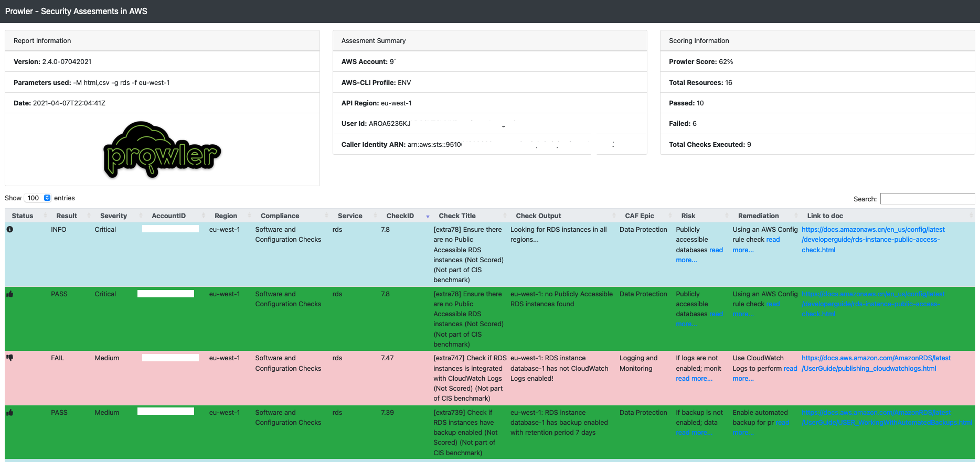Viewport: 980px width, 462px height.
Task: Open USER_WorkingWithAutomatedBackups doc link
Action: (x=887, y=417)
